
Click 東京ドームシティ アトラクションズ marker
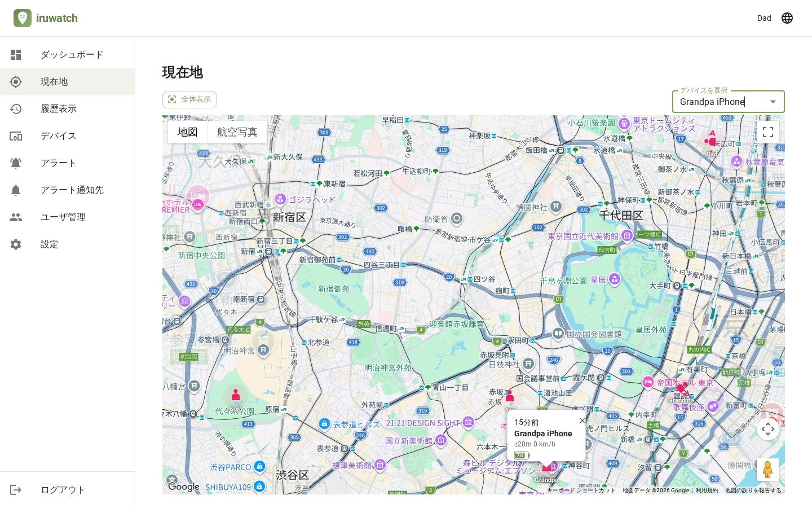624,123
